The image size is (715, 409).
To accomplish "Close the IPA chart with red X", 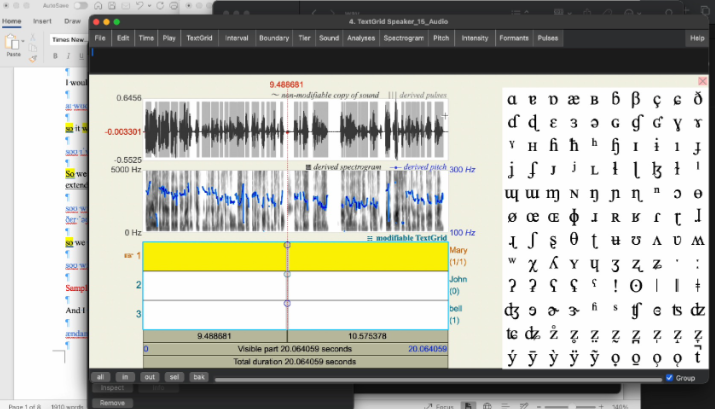I will tap(702, 82).
